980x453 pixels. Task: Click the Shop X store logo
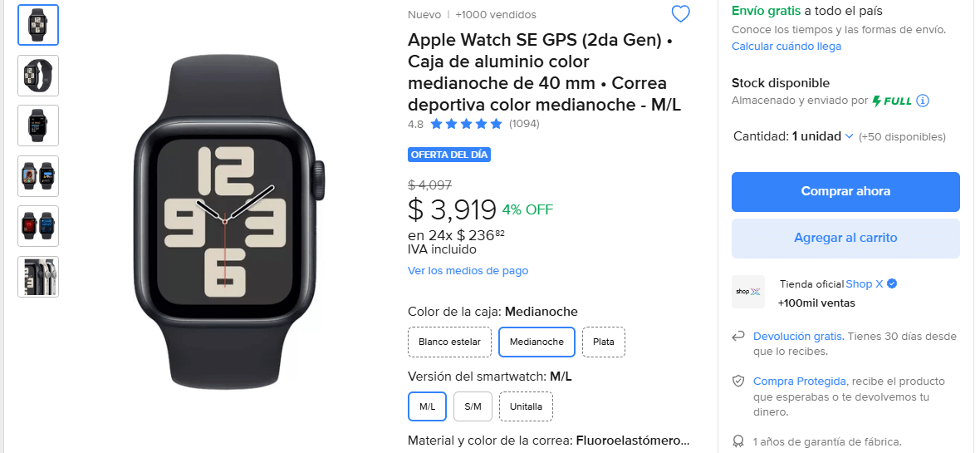click(748, 292)
